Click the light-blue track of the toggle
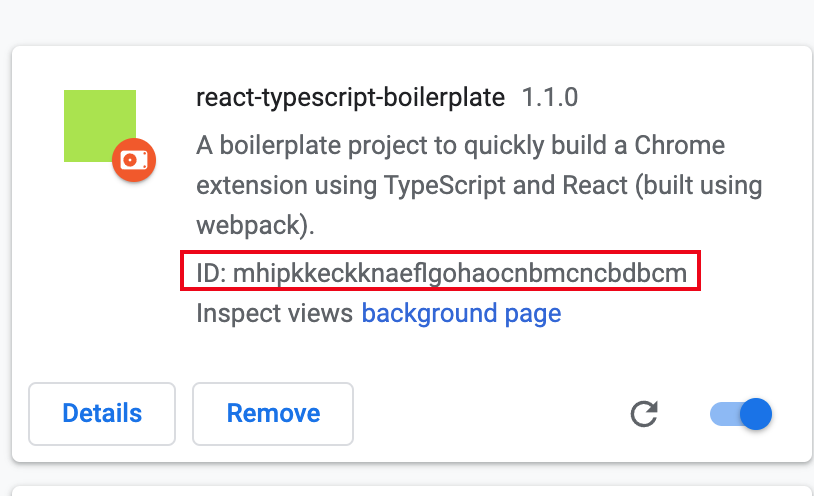Image resolution: width=814 pixels, height=496 pixels. coord(724,414)
